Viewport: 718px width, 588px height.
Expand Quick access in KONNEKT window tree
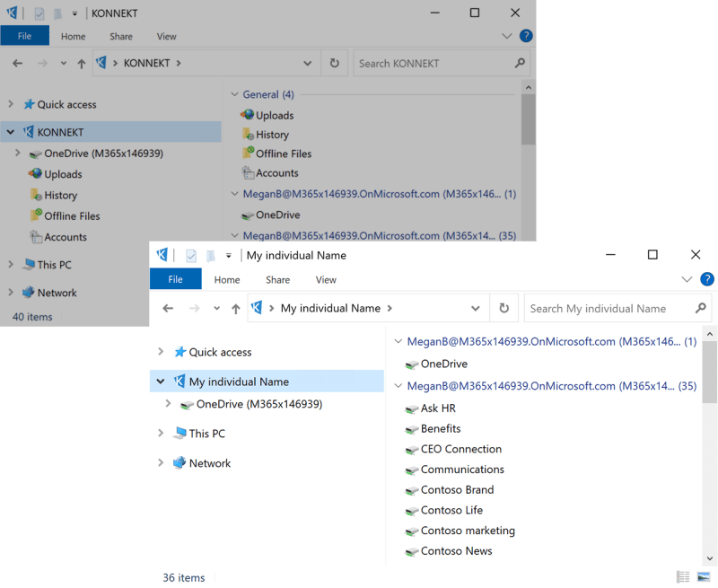[x=11, y=104]
